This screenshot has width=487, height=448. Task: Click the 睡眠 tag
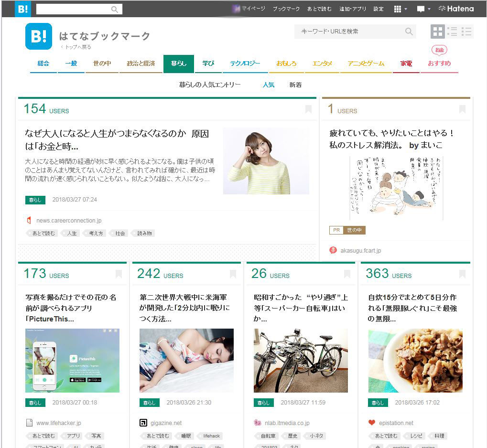coord(185,436)
